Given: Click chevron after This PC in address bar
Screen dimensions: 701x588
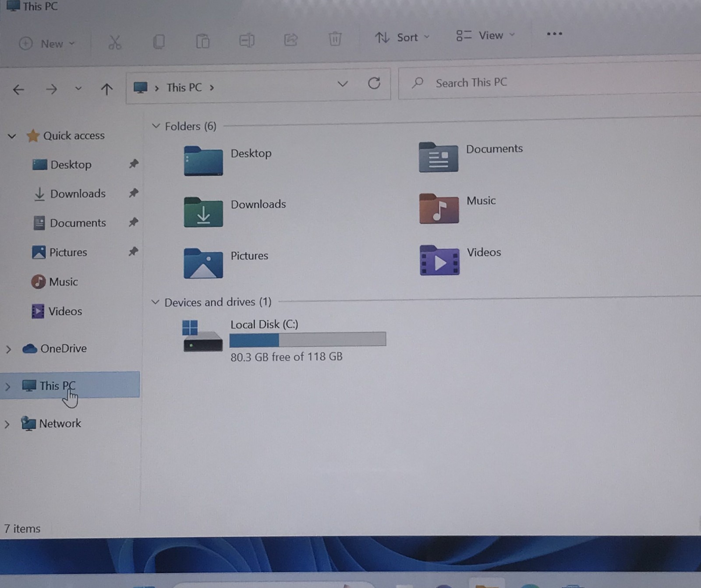Looking at the screenshot, I should [212, 88].
